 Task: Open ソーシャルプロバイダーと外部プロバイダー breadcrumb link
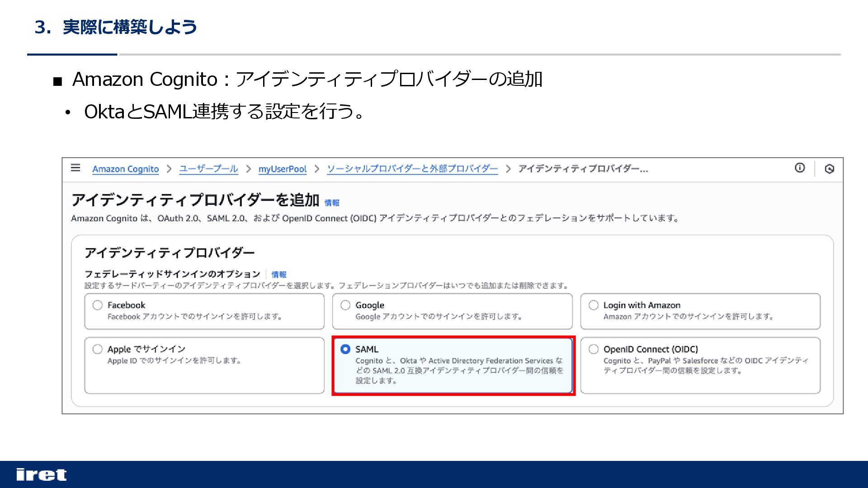tap(412, 169)
